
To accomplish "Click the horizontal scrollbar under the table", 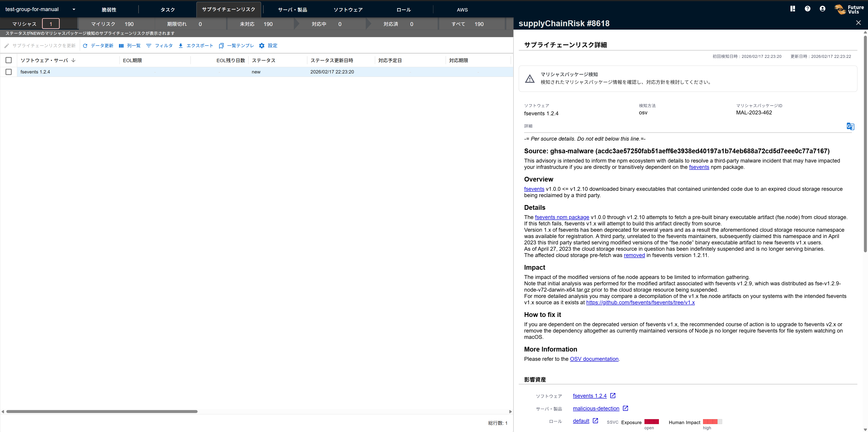I will pyautogui.click(x=102, y=411).
